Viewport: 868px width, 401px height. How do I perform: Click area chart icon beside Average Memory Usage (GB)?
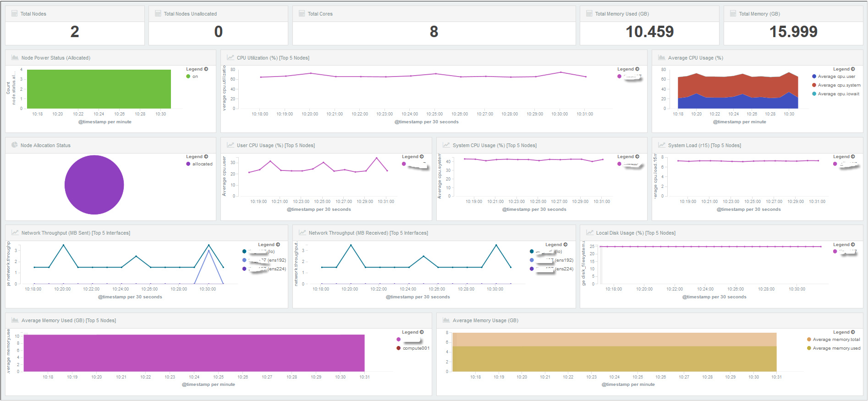446,320
